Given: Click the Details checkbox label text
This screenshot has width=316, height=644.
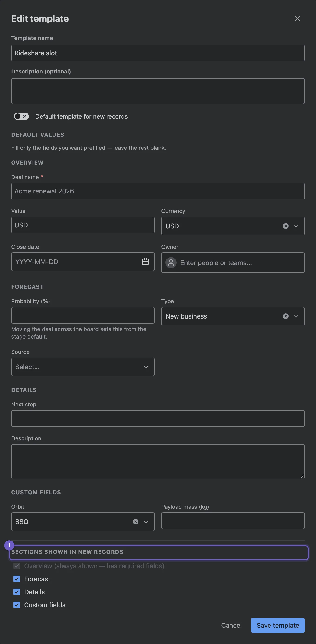Looking at the screenshot, I should [x=34, y=592].
